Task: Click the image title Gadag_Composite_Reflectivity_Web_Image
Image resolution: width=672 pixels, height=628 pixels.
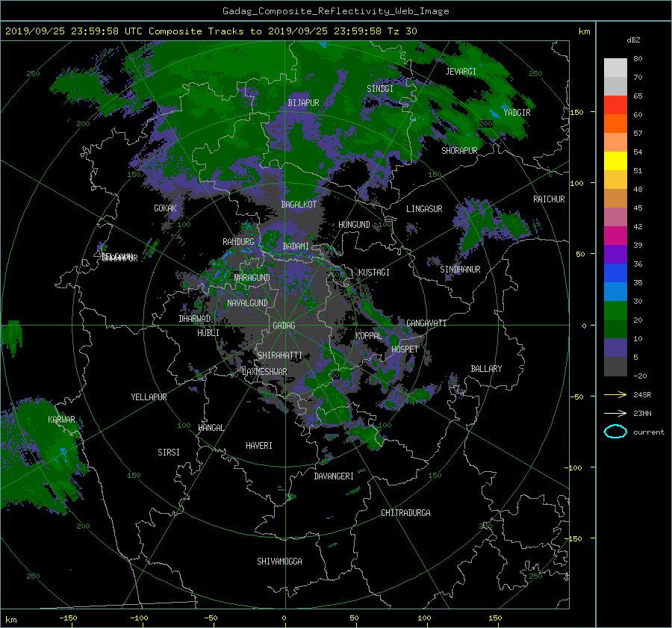Action: [335, 11]
